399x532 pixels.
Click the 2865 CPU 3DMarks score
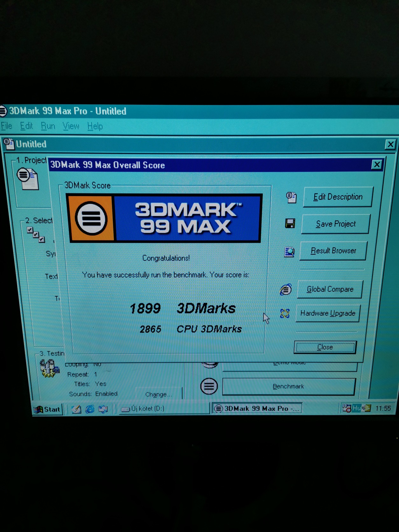coord(191,329)
